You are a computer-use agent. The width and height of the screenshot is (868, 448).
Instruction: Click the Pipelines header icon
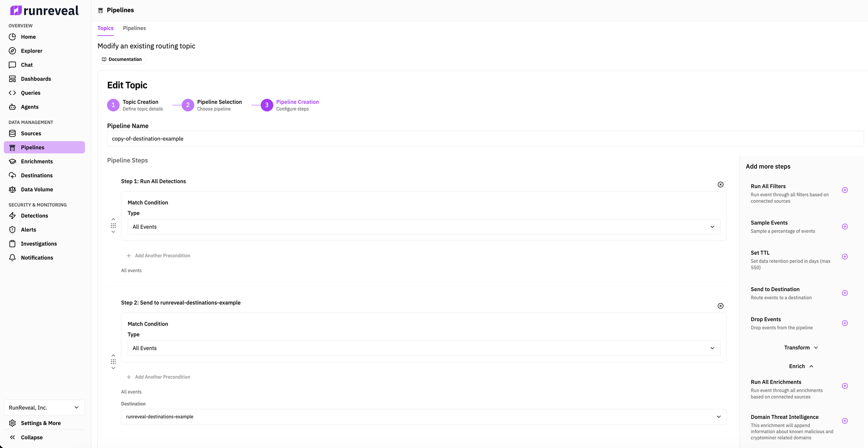[101, 10]
